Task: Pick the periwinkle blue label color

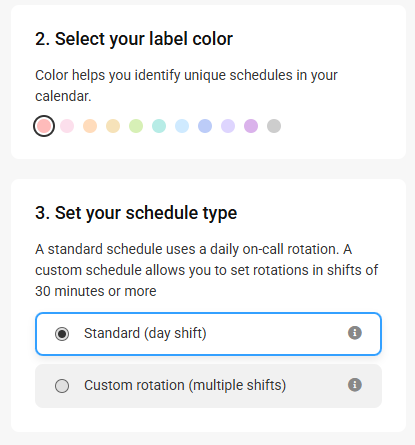Action: [205, 126]
